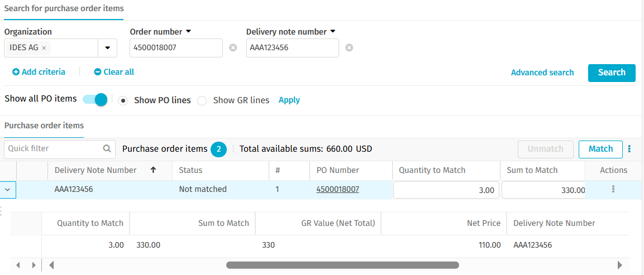Click the Search button
This screenshot has height=275, width=644.
point(612,73)
